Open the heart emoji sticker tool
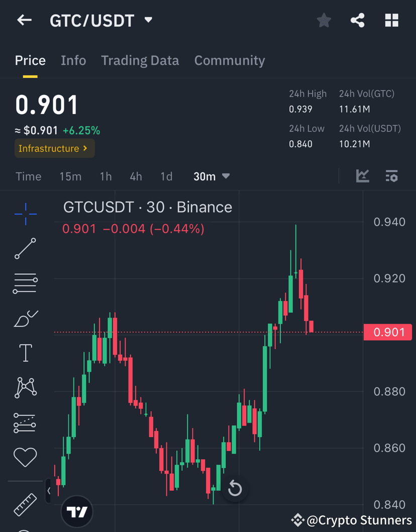416x532 pixels. pos(25,457)
